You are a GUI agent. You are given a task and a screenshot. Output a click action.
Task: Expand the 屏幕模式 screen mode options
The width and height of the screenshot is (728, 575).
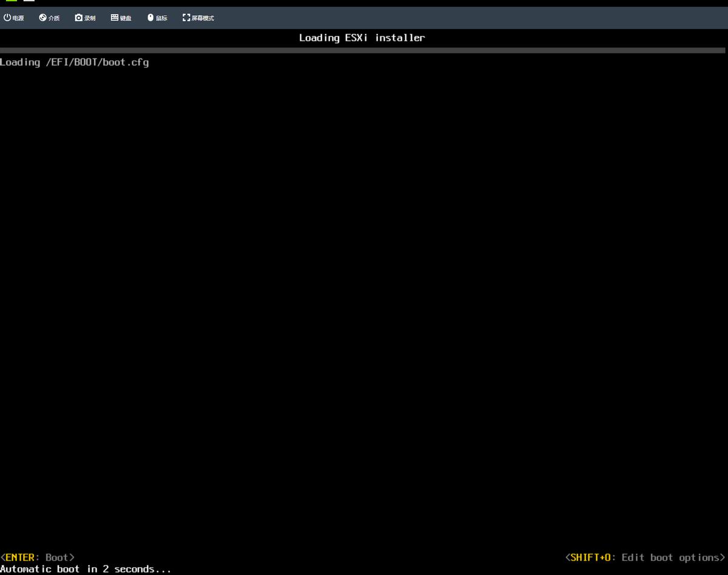pyautogui.click(x=197, y=18)
